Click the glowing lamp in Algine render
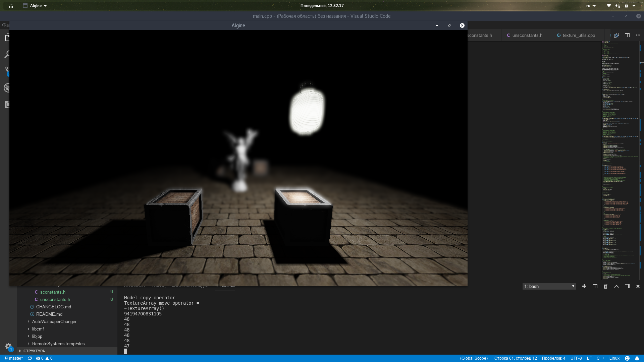This screenshot has width=644, height=362. tap(307, 112)
